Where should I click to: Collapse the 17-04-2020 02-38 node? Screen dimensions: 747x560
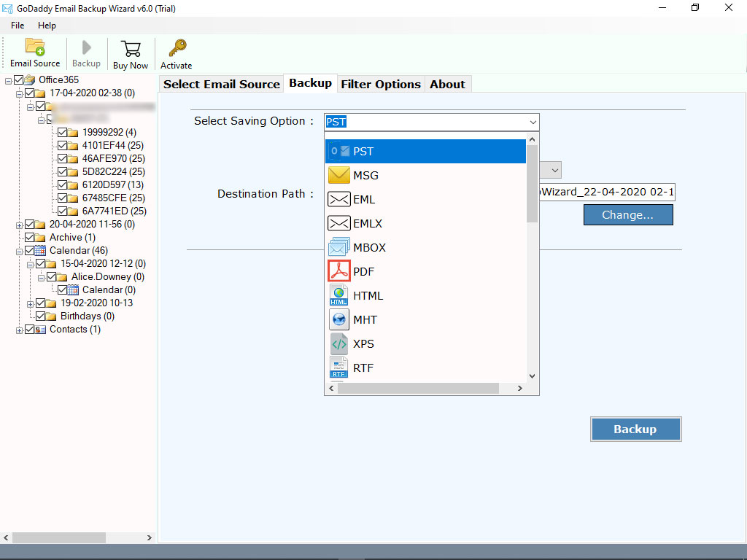pos(19,95)
